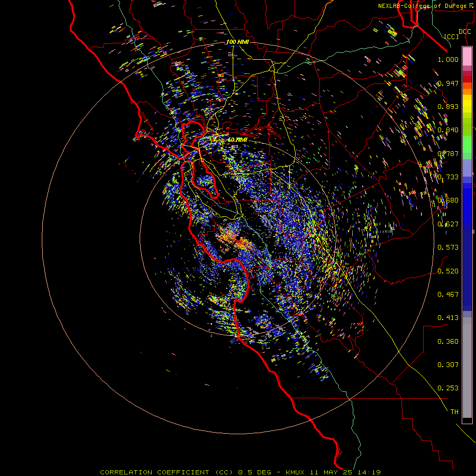The width and height of the screenshot is (476, 476).
Task: Select the 0.893 scale value
Action: coord(448,106)
